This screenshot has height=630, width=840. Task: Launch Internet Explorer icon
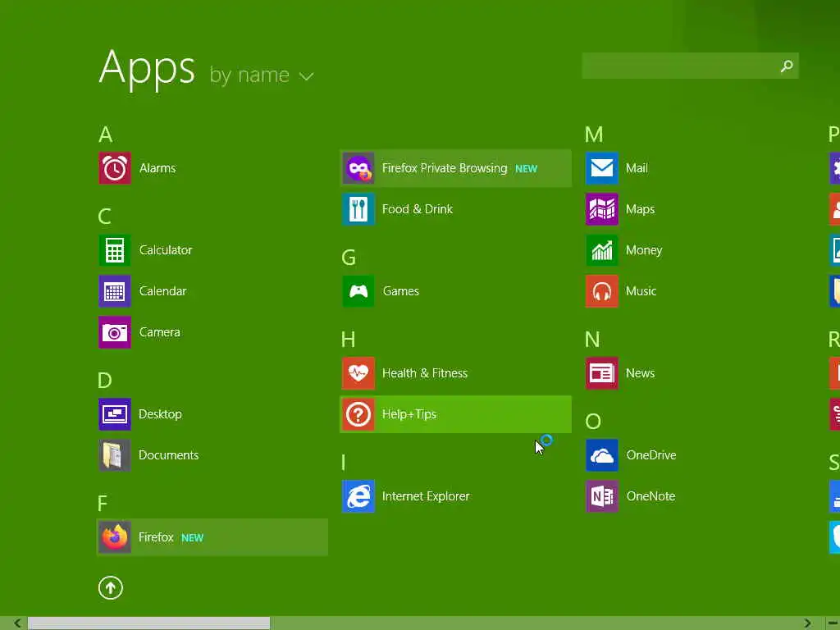[x=358, y=496]
